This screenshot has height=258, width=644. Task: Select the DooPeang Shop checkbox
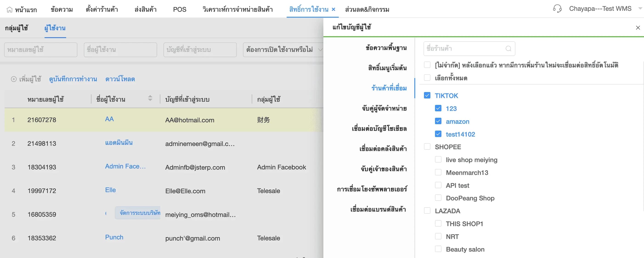point(438,198)
